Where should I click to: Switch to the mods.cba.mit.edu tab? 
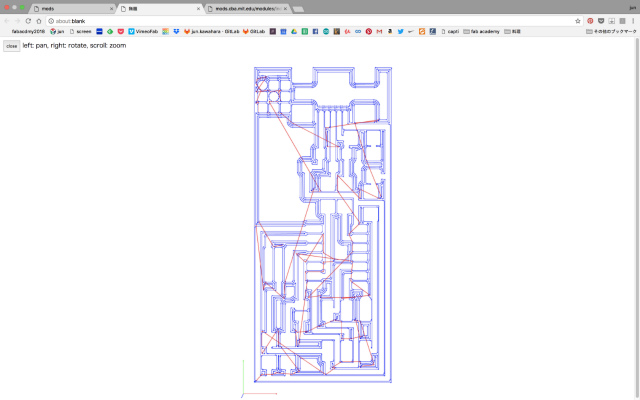[x=248, y=9]
